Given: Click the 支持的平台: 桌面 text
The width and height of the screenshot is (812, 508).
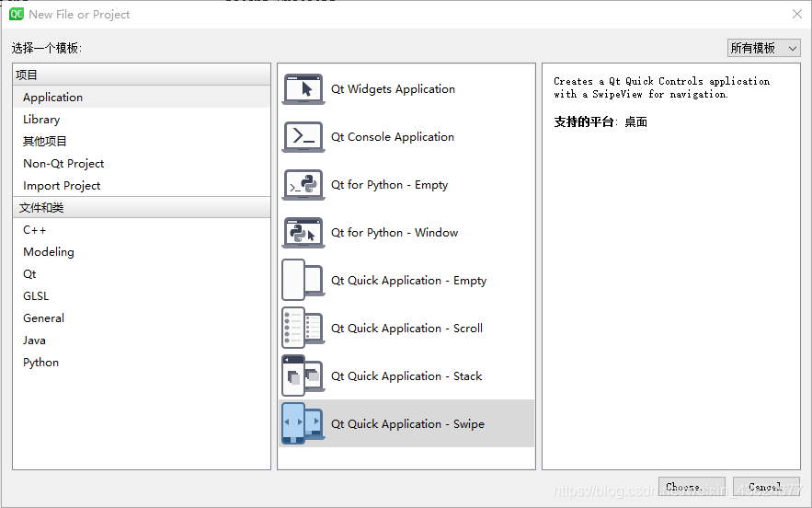Looking at the screenshot, I should click(x=600, y=122).
